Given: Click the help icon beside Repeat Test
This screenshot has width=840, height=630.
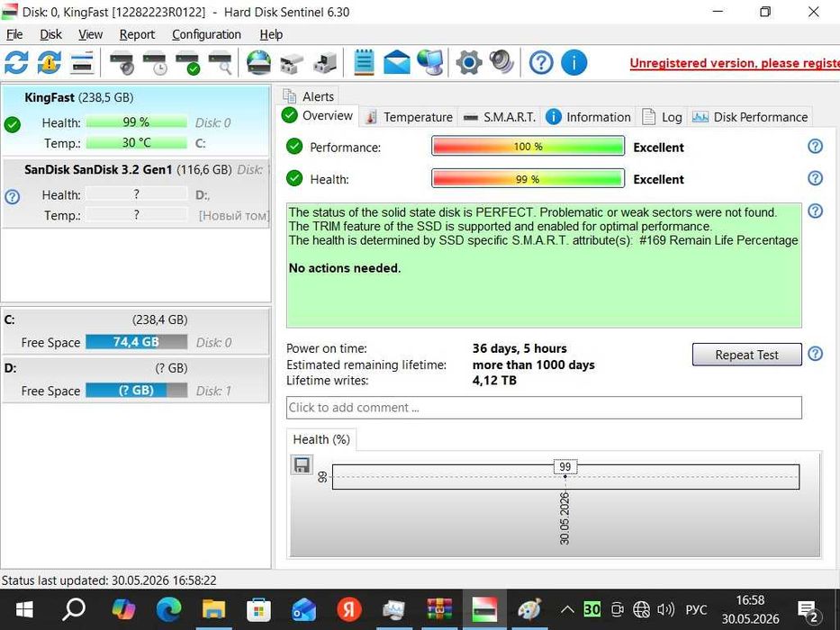Looking at the screenshot, I should click(x=815, y=354).
